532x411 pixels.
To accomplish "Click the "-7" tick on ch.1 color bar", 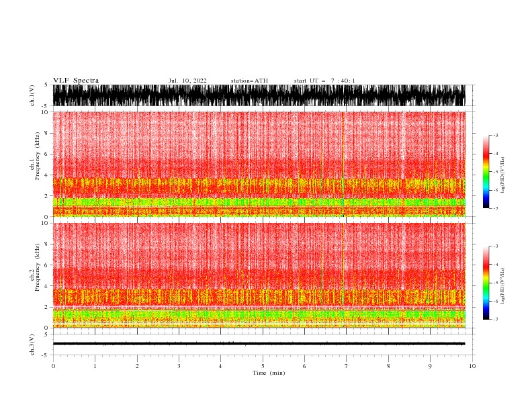I will click(496, 208).
